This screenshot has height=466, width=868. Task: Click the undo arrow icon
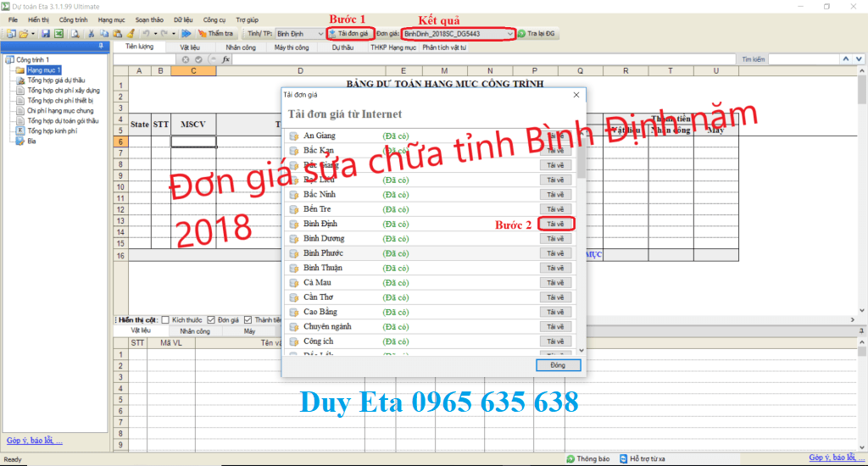(146, 34)
